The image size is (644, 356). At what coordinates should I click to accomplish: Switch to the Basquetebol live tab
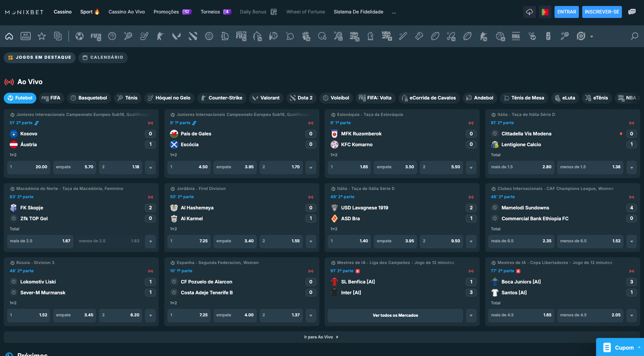pos(89,98)
